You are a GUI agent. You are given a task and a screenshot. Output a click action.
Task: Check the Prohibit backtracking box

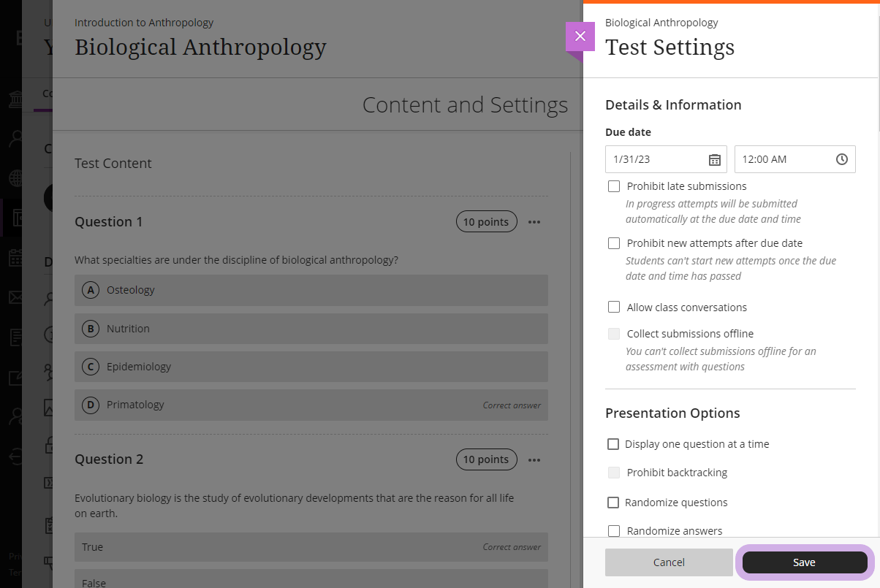[x=614, y=473]
